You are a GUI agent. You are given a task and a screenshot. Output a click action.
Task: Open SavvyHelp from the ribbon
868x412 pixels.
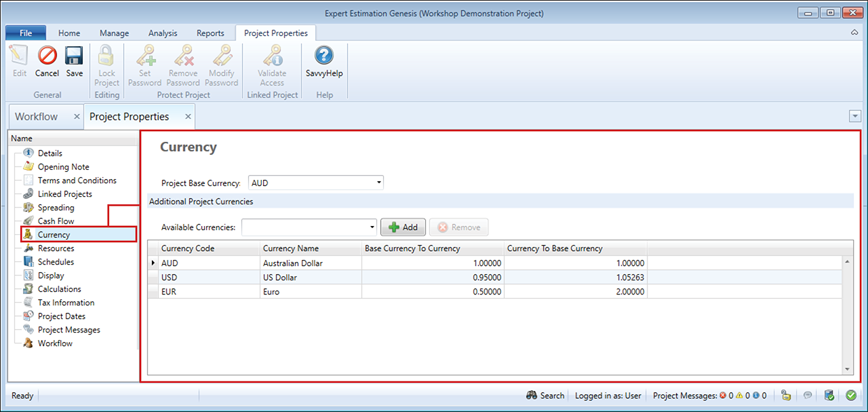tap(324, 61)
